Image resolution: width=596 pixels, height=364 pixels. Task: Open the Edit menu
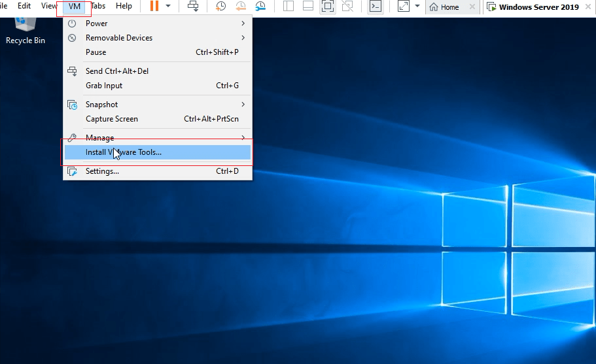[x=24, y=6]
